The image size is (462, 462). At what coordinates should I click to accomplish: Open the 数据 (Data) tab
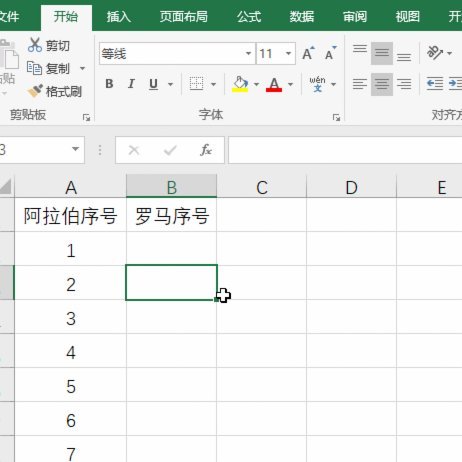302,16
